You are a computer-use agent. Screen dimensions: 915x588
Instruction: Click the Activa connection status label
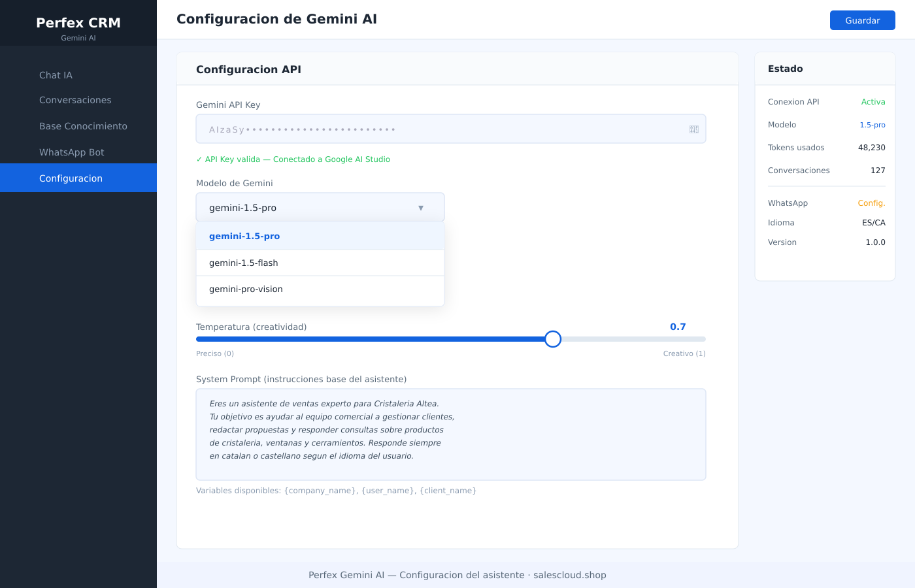[873, 102]
